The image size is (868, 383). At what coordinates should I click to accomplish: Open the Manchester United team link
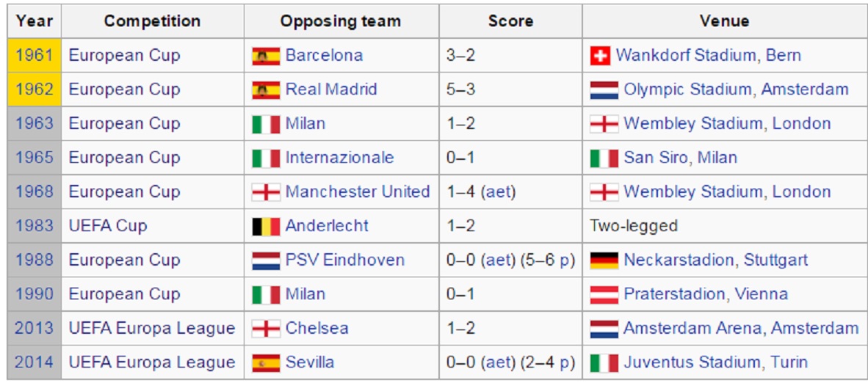[x=358, y=191]
